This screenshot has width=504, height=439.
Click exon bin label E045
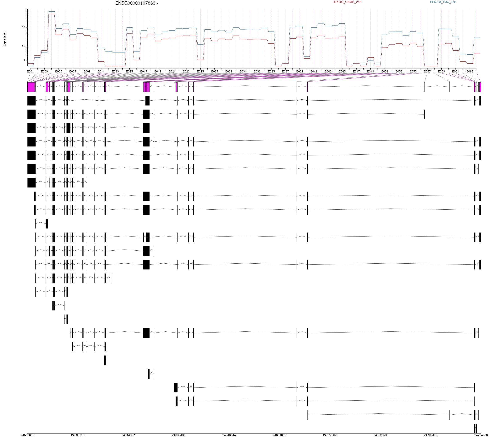click(x=342, y=72)
